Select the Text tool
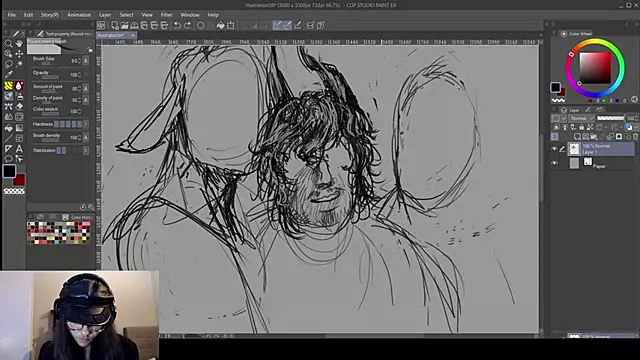Screen dimensions: 640x360 coord(19,149)
